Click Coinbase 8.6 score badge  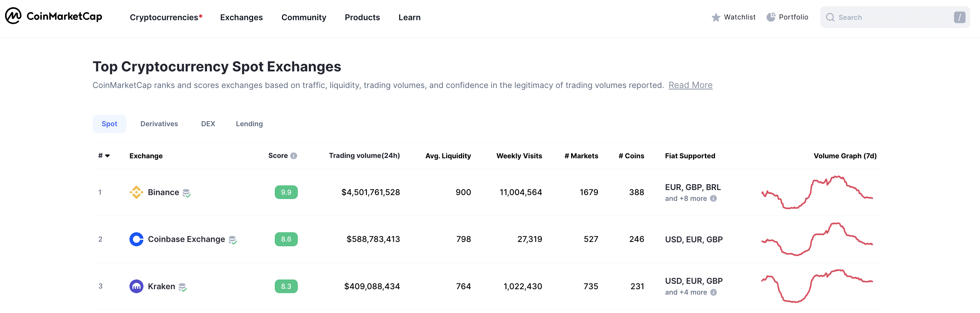[x=286, y=239]
